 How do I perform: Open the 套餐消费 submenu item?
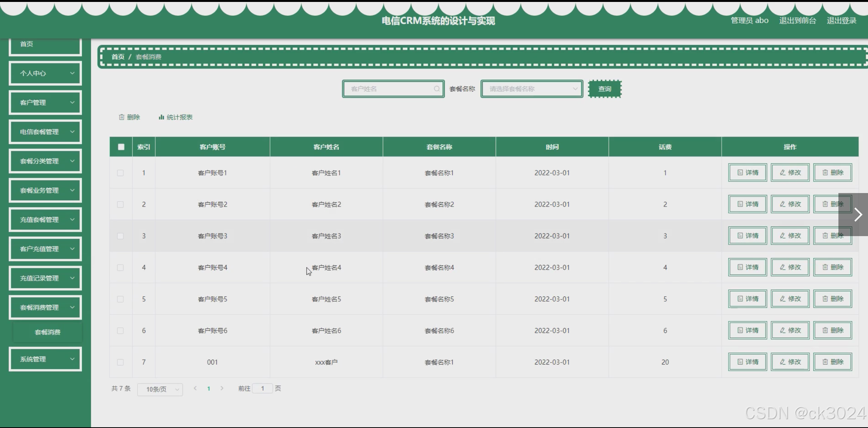48,332
